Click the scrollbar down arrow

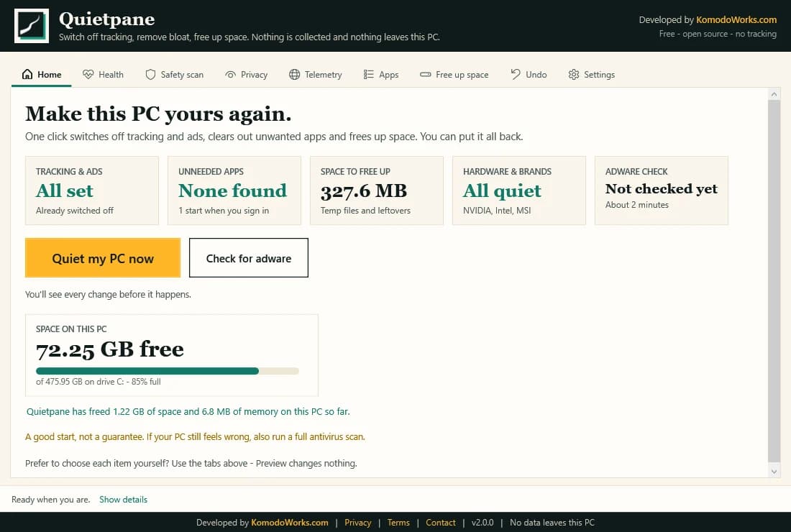tap(774, 472)
